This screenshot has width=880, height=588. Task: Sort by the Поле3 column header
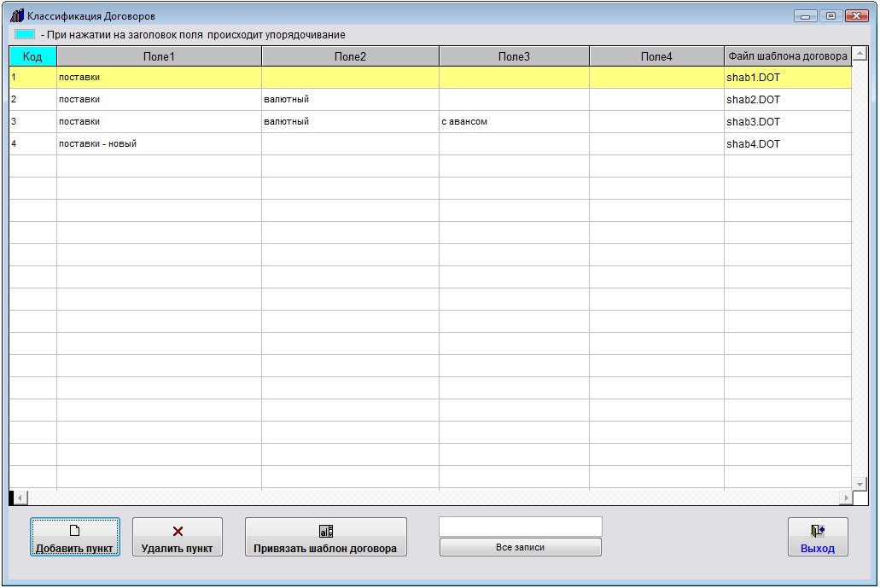point(514,56)
